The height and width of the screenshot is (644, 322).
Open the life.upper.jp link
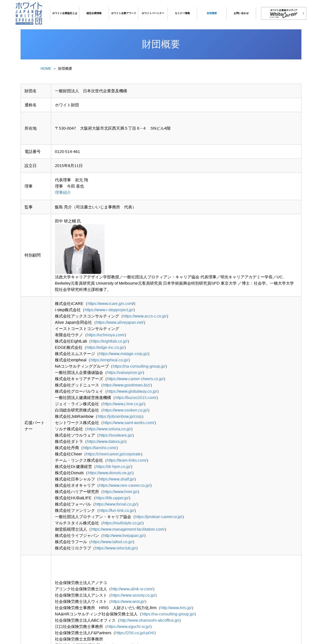[112, 498]
